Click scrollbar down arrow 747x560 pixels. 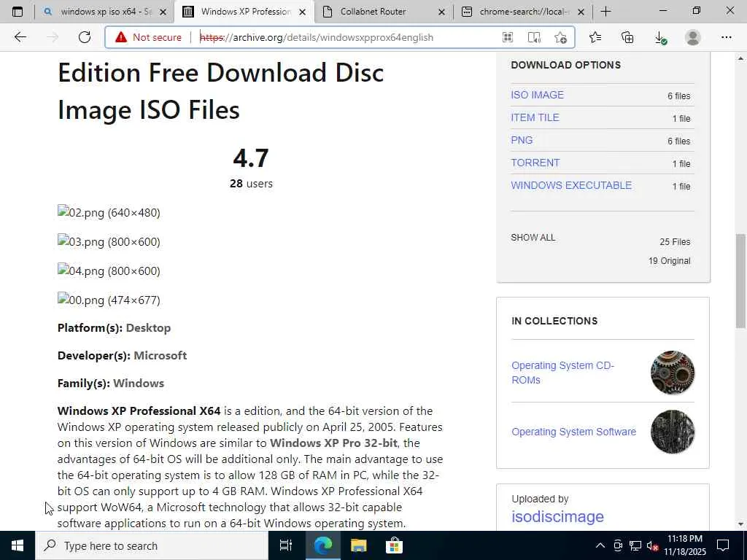tap(740, 524)
